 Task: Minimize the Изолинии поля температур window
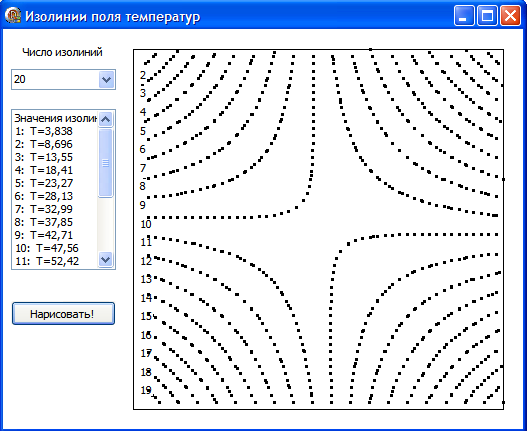464,15
